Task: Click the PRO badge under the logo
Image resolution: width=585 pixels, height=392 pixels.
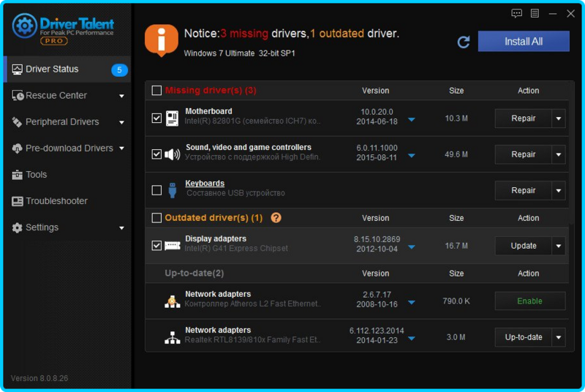Action: [x=53, y=41]
